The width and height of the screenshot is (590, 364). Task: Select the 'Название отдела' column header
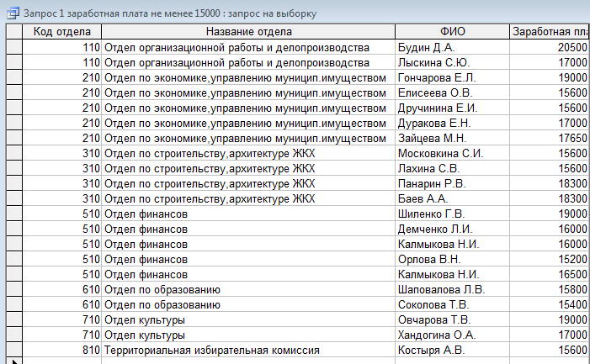point(248,32)
